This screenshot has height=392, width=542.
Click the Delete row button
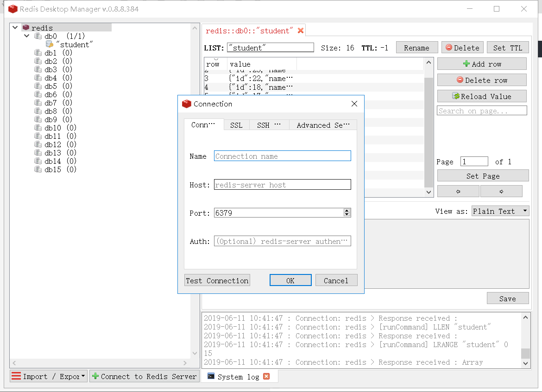coord(482,80)
